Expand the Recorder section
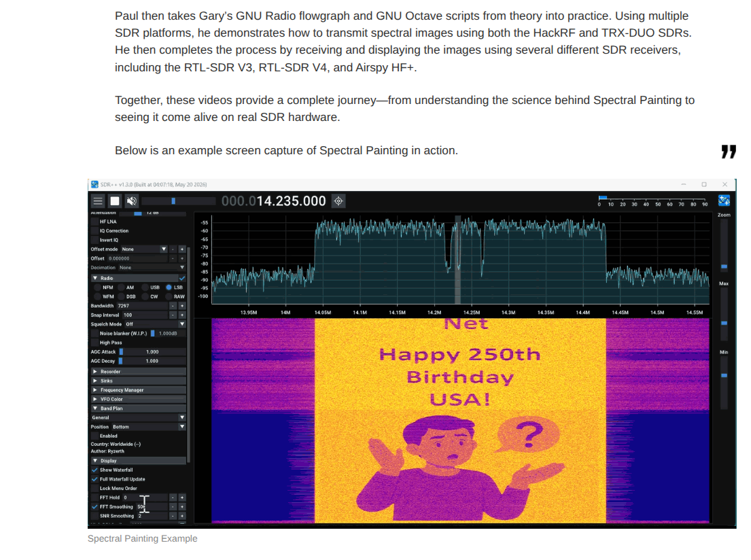Image resolution: width=751 pixels, height=560 pixels. click(139, 372)
